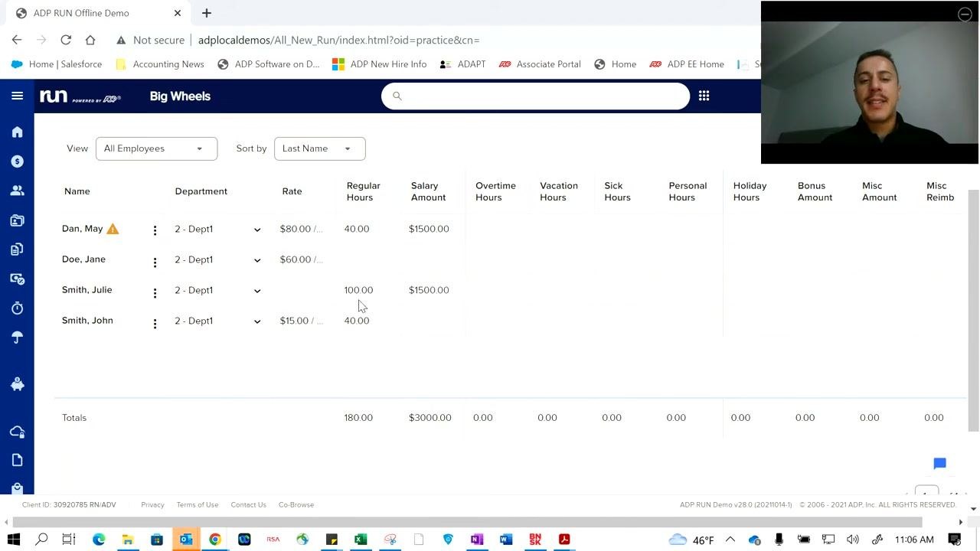Open the document icon in the sidebar
The image size is (980, 551).
[x=18, y=460]
